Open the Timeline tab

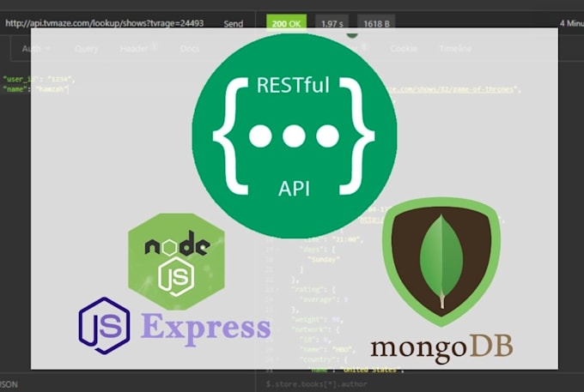point(455,48)
